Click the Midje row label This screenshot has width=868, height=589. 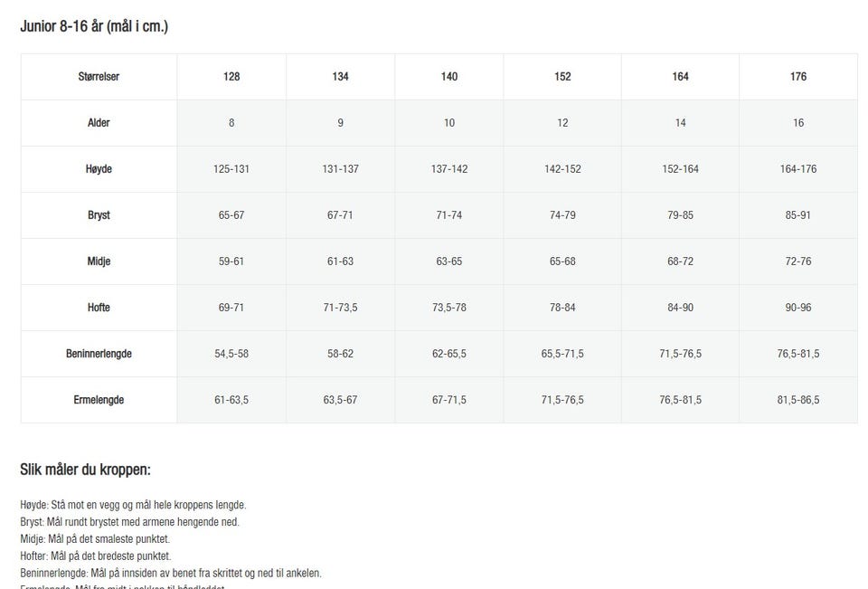click(99, 261)
